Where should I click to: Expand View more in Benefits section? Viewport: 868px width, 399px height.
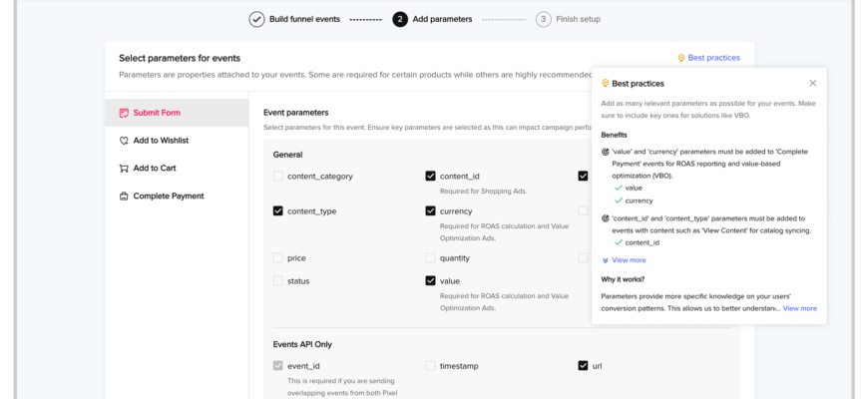(x=629, y=260)
